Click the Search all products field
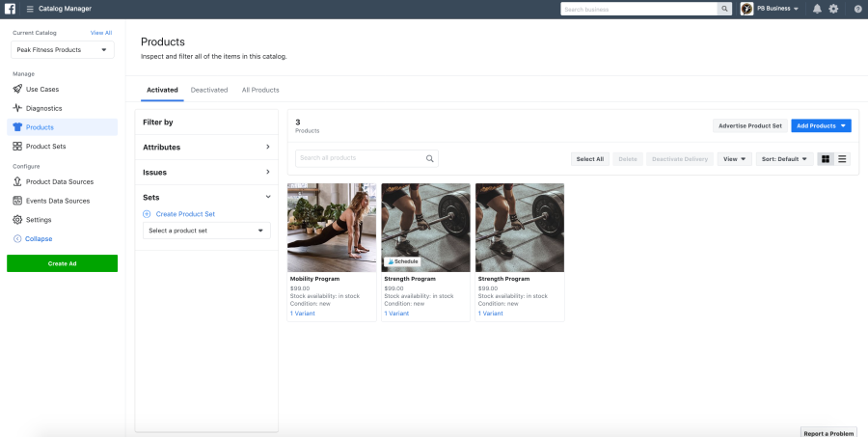 pyautogui.click(x=366, y=158)
